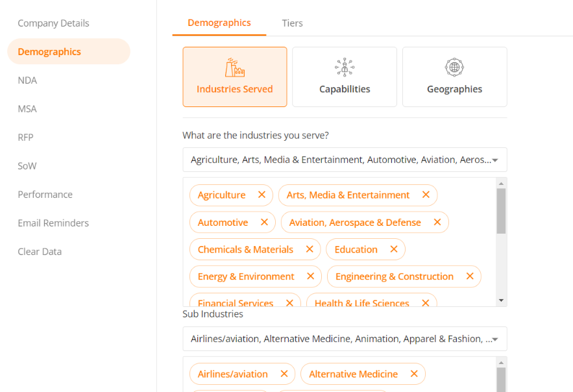Expand the Sub Industries dropdown
Image resolution: width=573 pixels, height=392 pixels.
tap(345, 339)
